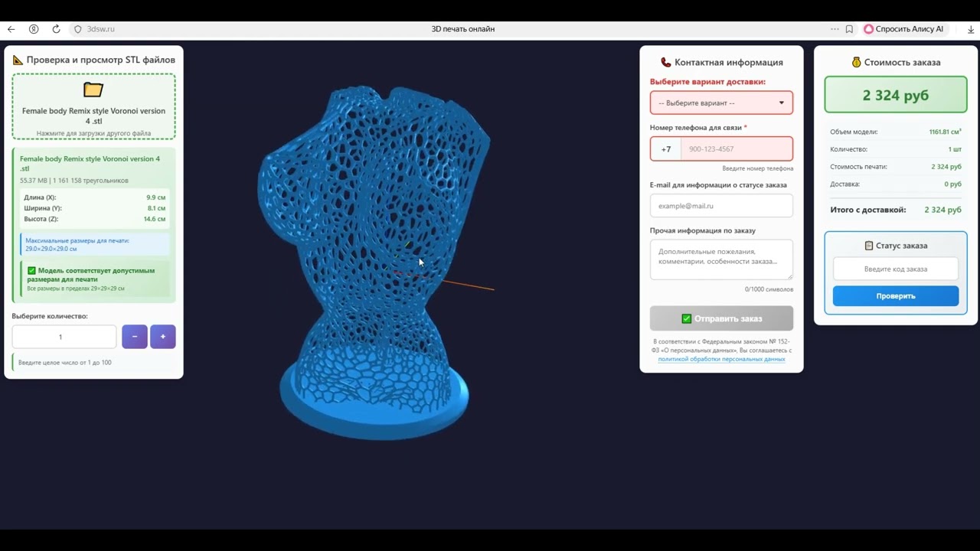
Task: Open the delivery option dropdown
Action: click(x=721, y=103)
